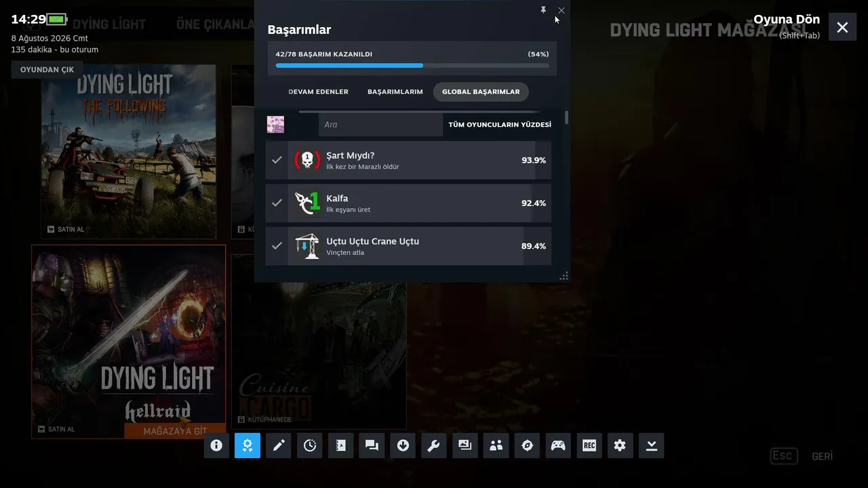Open the Dying Light Hellraid card
The image size is (868, 488).
pyautogui.click(x=129, y=342)
